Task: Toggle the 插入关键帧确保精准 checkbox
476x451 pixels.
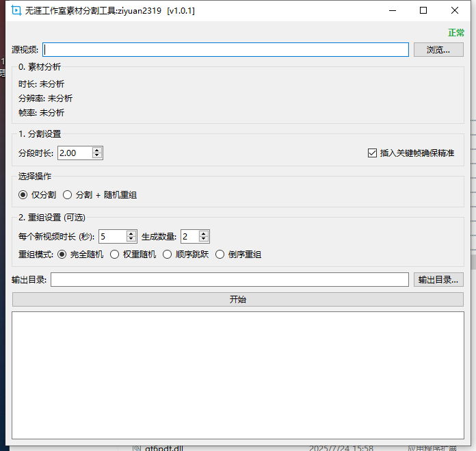Action: (x=373, y=153)
